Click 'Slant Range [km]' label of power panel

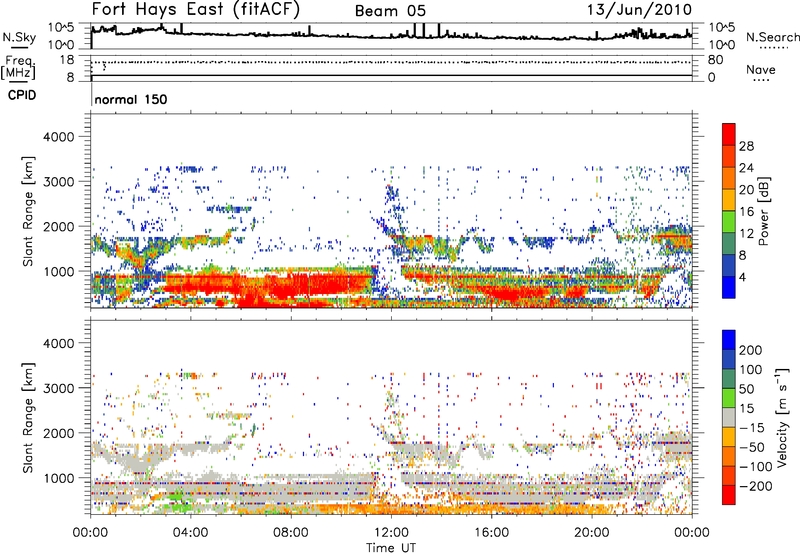click(x=28, y=211)
